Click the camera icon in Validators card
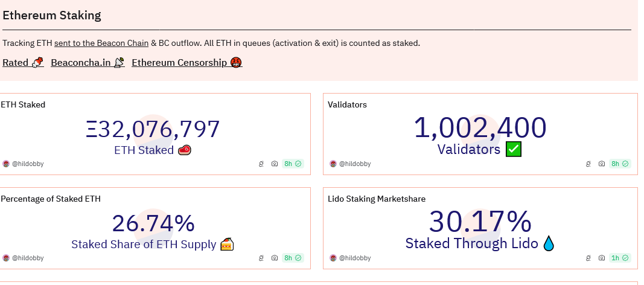644x285 pixels. click(x=601, y=164)
